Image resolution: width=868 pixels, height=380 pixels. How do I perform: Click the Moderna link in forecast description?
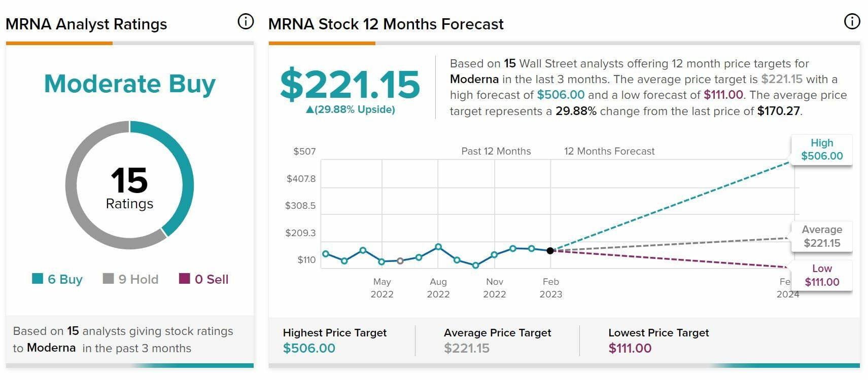[x=474, y=80]
